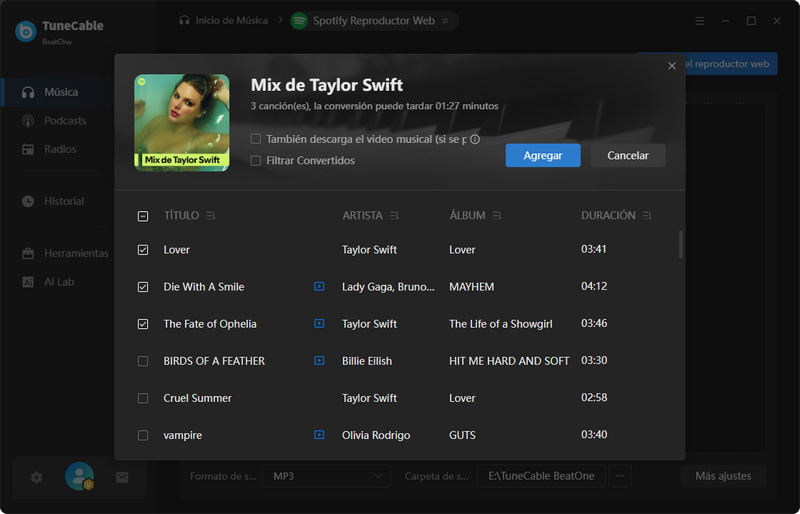Click the GUTS album cell

[x=462, y=435]
